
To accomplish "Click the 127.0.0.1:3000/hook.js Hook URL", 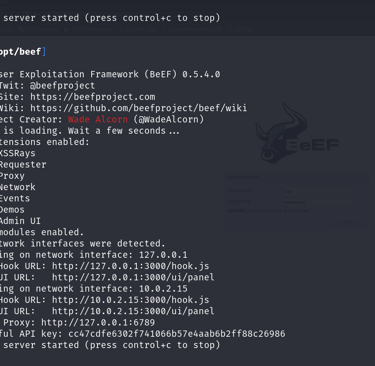I will coord(131,266).
